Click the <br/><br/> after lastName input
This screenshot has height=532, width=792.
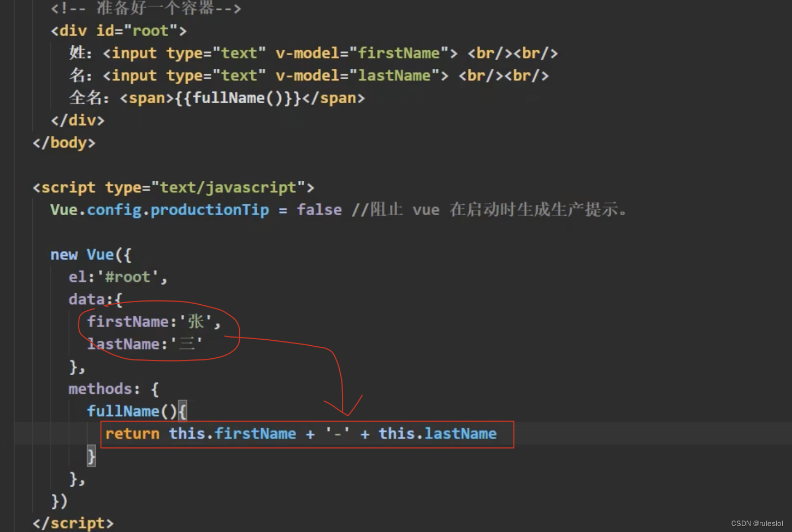(504, 75)
